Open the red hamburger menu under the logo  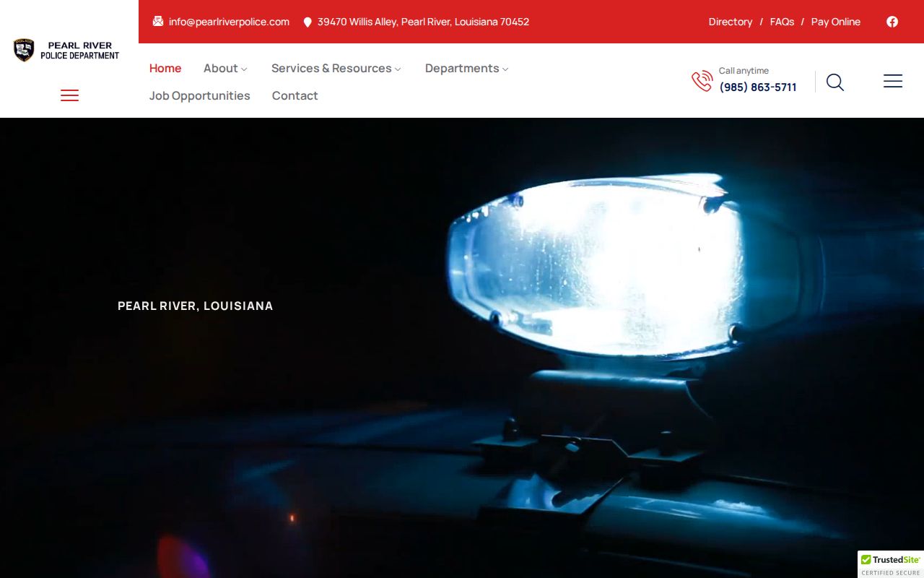[x=69, y=95]
